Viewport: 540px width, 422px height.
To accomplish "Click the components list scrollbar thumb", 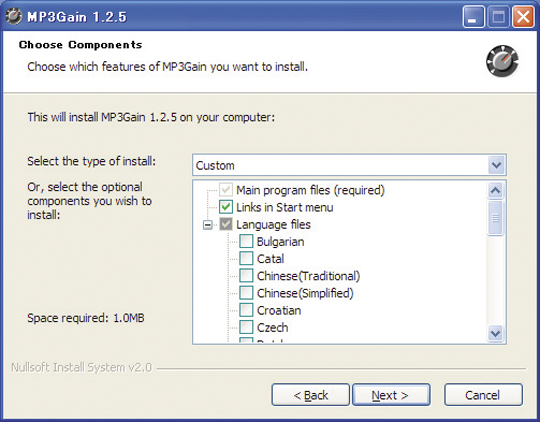I will point(496,218).
